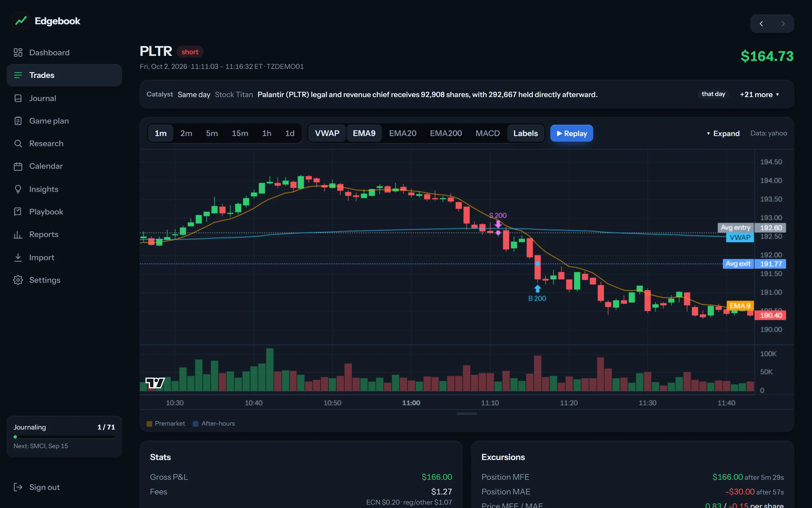The height and width of the screenshot is (508, 812).
Task: Click the Journal book icon
Action: (18, 98)
